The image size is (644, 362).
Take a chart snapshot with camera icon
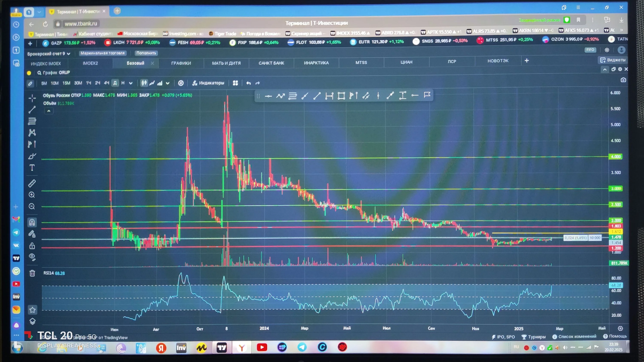tap(624, 80)
